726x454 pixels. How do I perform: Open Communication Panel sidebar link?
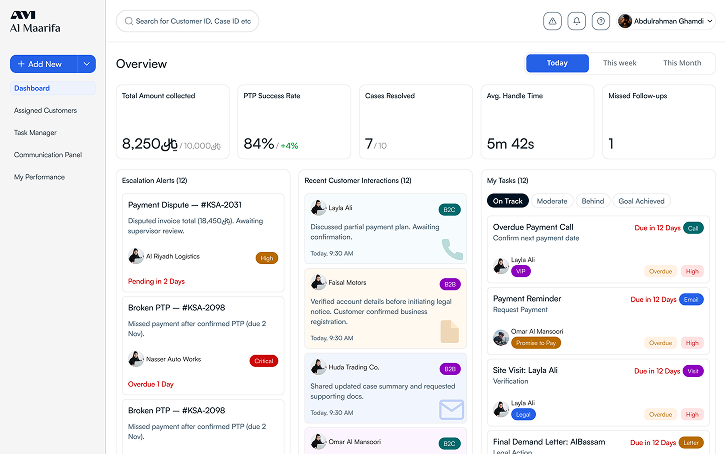pyautogui.click(x=48, y=155)
